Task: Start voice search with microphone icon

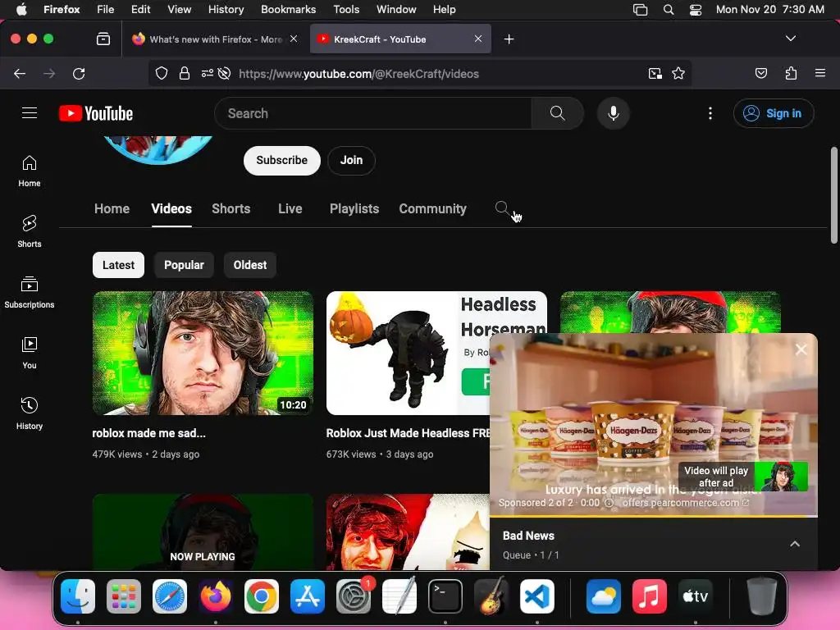Action: click(x=614, y=113)
